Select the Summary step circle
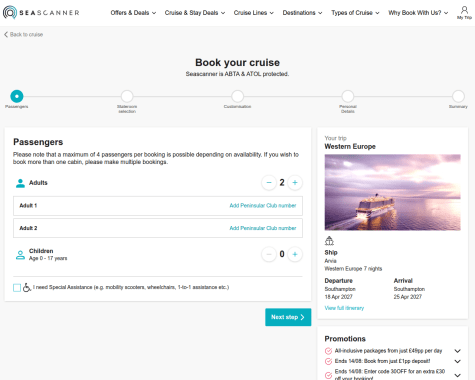 tap(458, 96)
